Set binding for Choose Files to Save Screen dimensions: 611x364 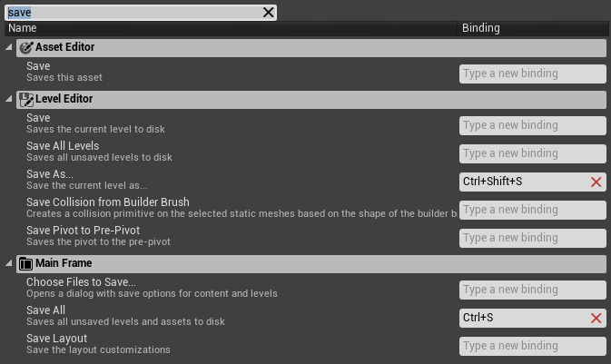pos(532,290)
